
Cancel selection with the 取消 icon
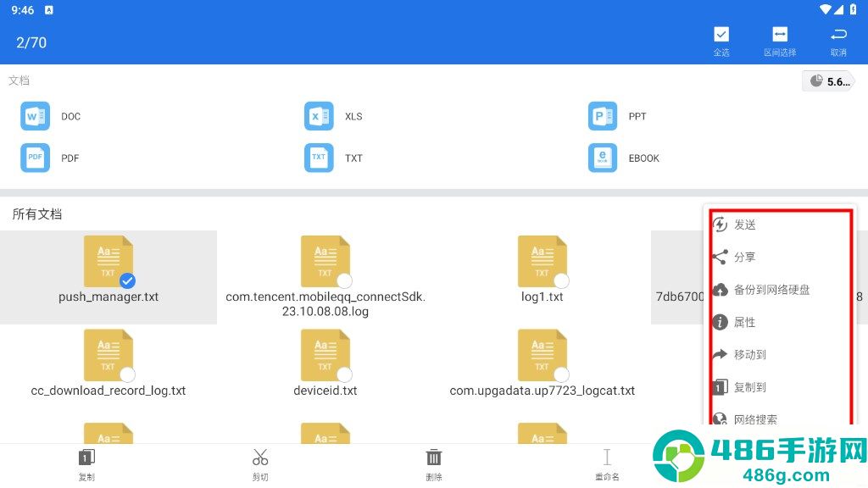[x=838, y=35]
